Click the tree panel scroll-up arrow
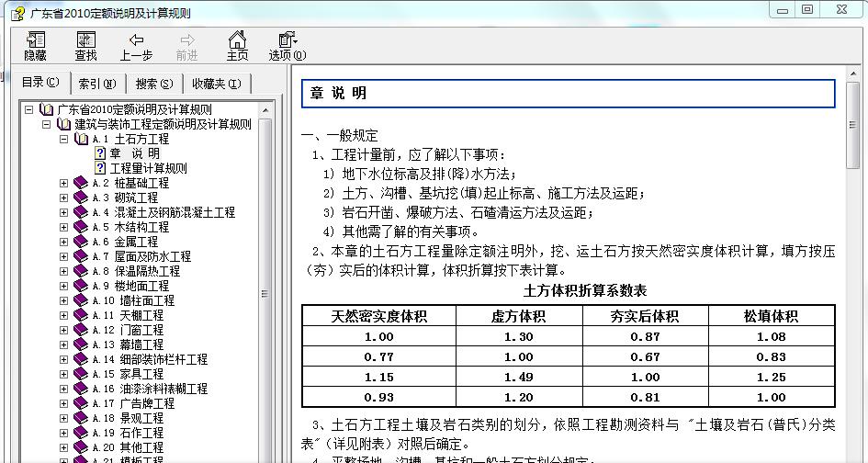The height and width of the screenshot is (463, 868). coord(265,110)
